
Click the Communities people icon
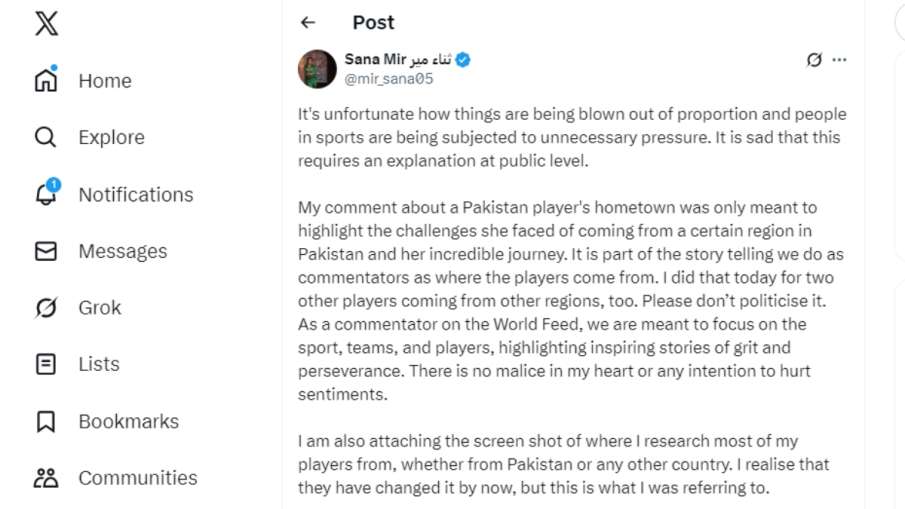(46, 478)
